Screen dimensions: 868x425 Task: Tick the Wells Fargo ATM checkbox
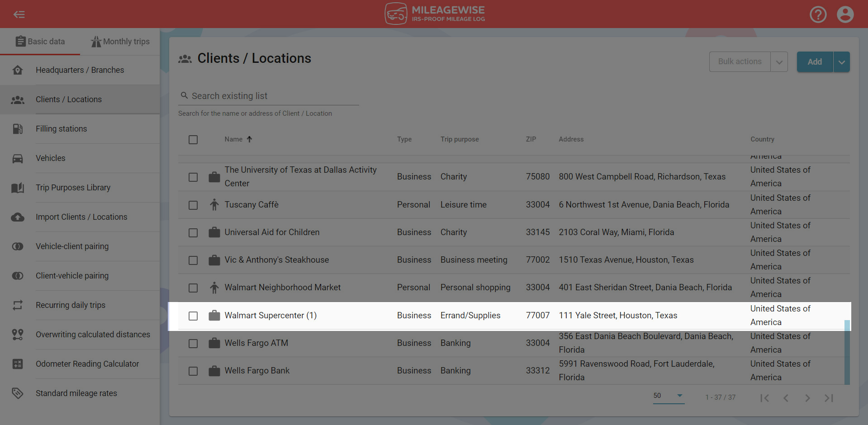pyautogui.click(x=193, y=344)
